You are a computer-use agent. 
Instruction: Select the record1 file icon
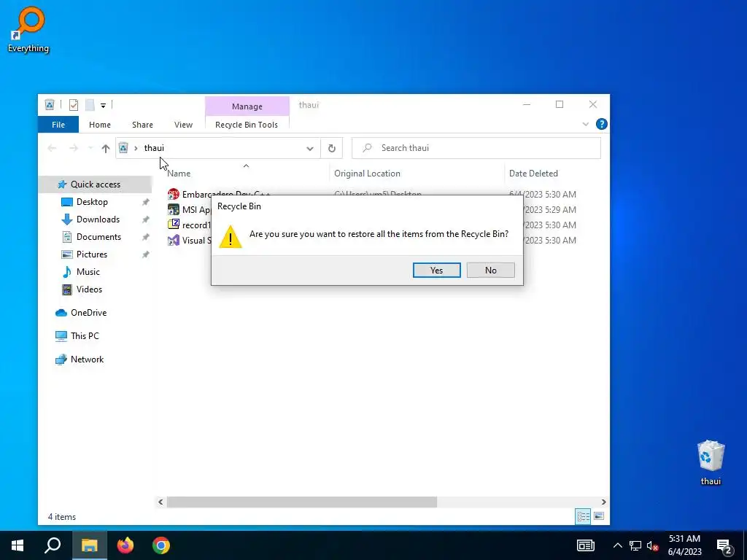(x=174, y=225)
